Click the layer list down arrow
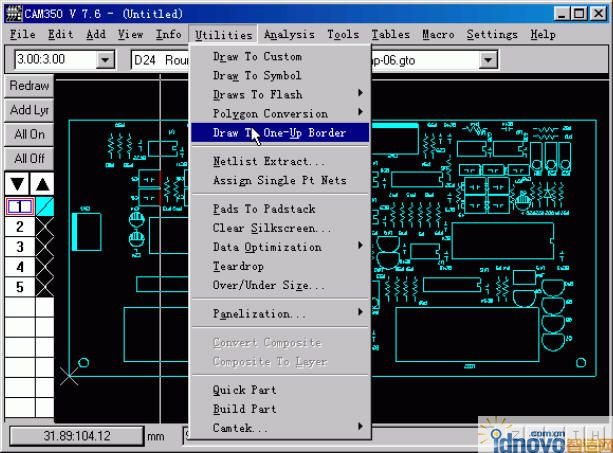This screenshot has width=613, height=453. coord(17,184)
